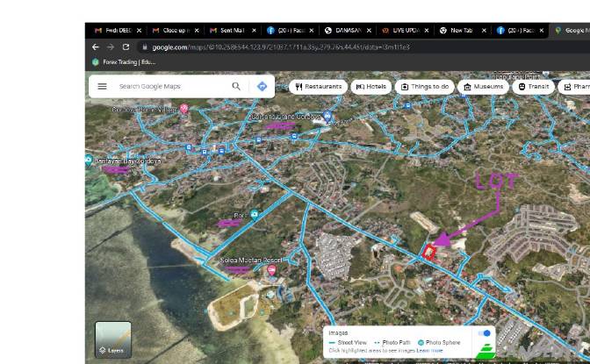
Task: Show Transit places on the map
Action: coord(534,87)
